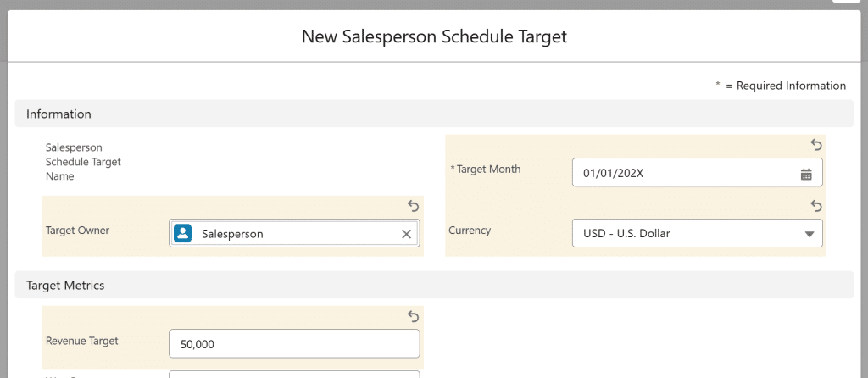This screenshot has width=868, height=378.
Task: Open the Target Month calendar picker
Action: [x=806, y=174]
